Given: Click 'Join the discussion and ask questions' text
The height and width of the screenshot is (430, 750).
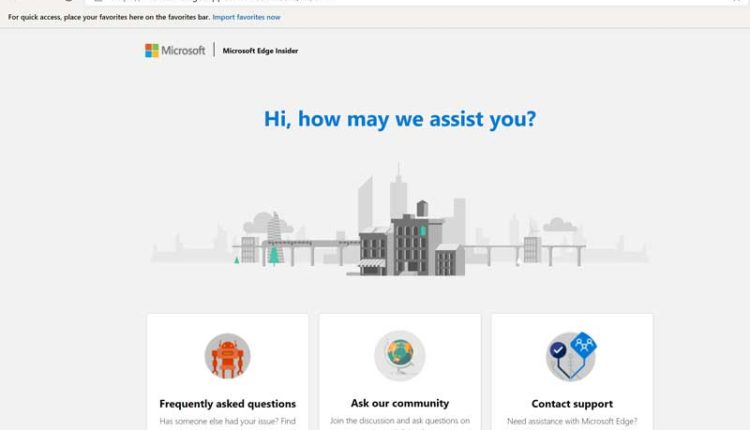Looking at the screenshot, I should coord(400,421).
